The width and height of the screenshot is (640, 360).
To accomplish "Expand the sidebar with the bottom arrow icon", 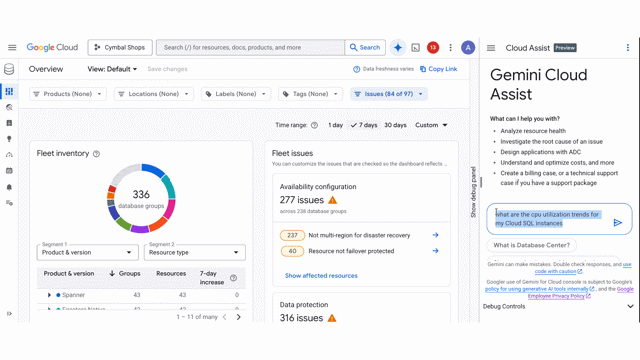I will 9,313.
